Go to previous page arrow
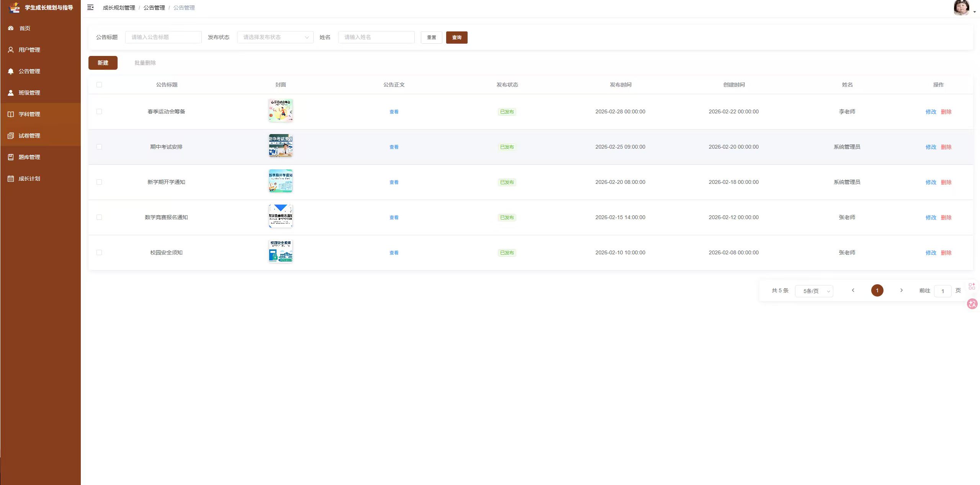 (x=853, y=290)
